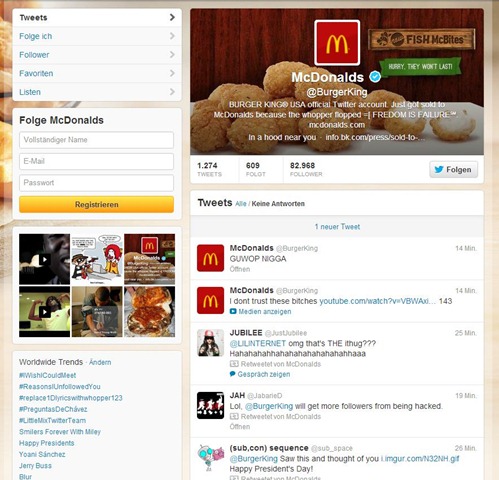Expand the Follower menu arrow
The width and height of the screenshot is (499, 480).
point(172,55)
